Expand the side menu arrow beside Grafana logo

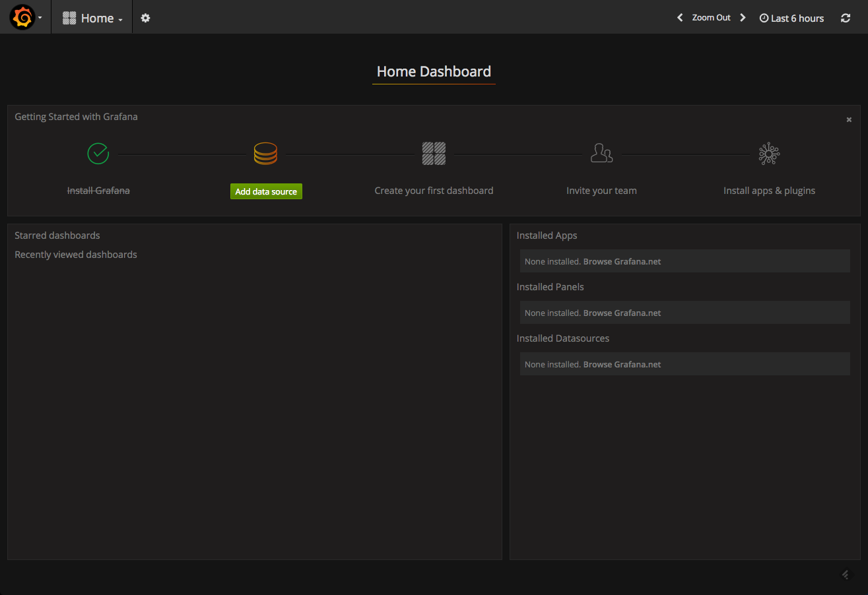click(x=40, y=18)
